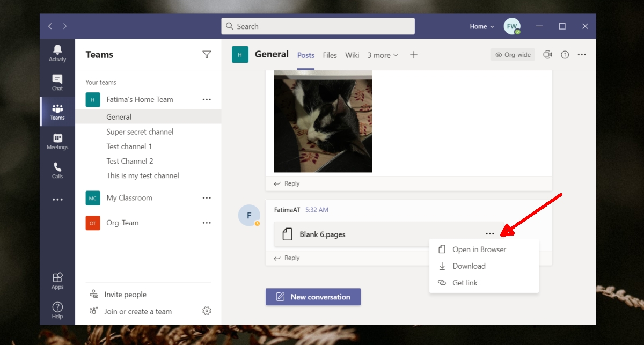Click Invite people
Screen dimensions: 644x345
pyautogui.click(x=118, y=295)
